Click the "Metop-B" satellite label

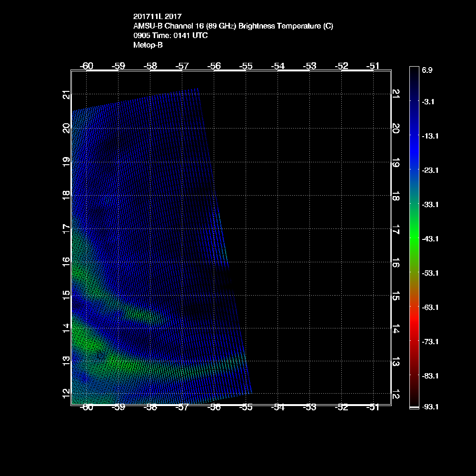tap(148, 45)
